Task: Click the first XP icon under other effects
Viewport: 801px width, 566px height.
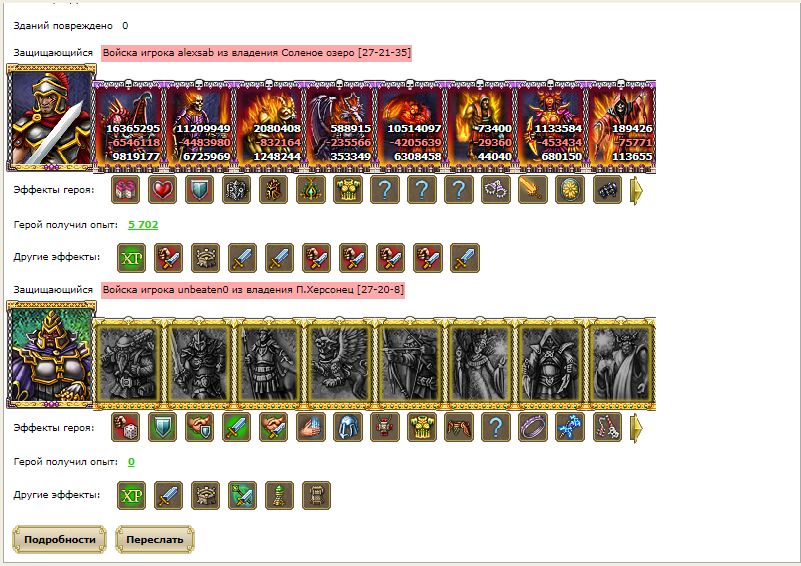Action: [x=131, y=258]
